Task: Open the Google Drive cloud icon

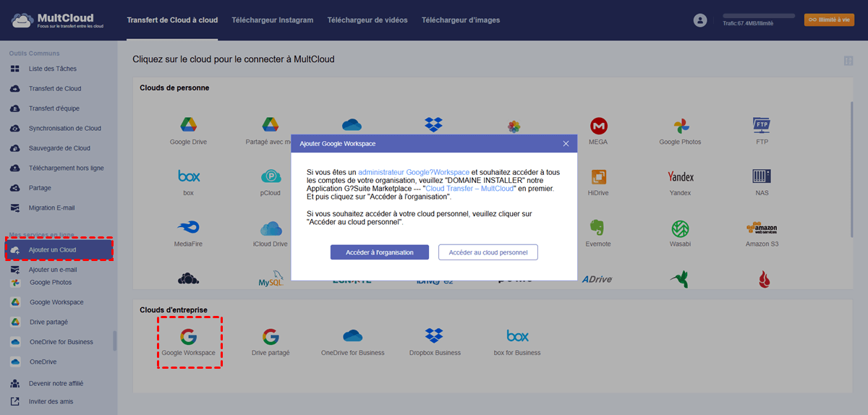Action: [x=188, y=126]
